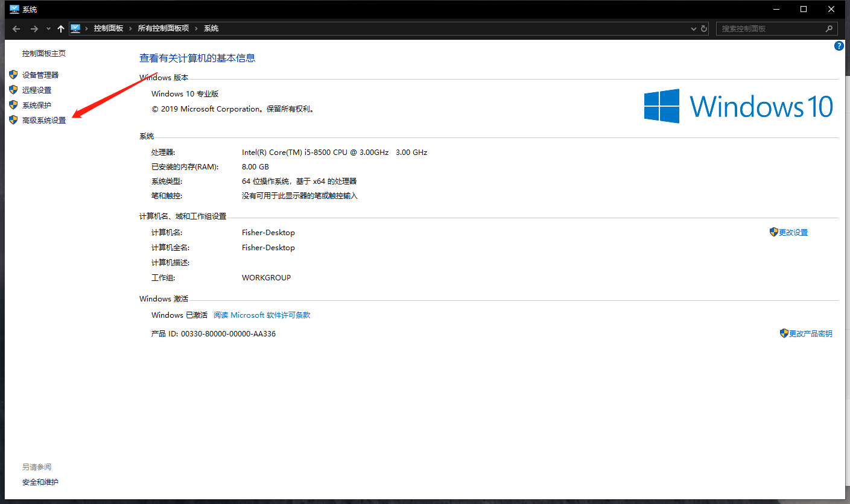Click 更改产品密钥 link

coord(810,334)
